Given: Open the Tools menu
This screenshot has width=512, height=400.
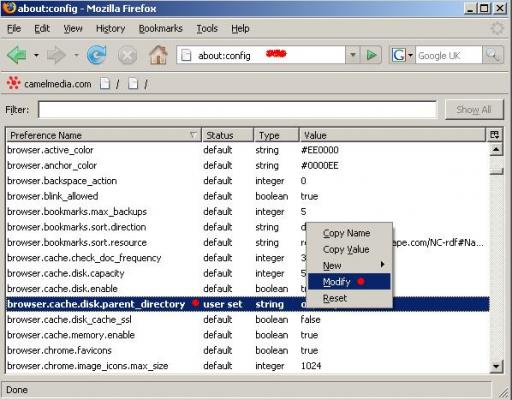Looking at the screenshot, I should [x=207, y=29].
